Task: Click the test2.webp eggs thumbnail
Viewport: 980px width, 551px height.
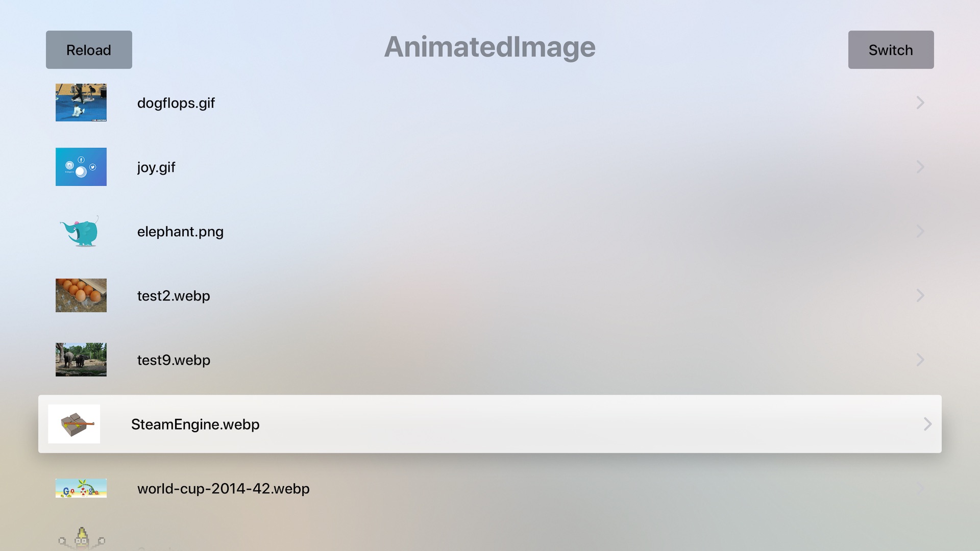Action: [x=81, y=295]
